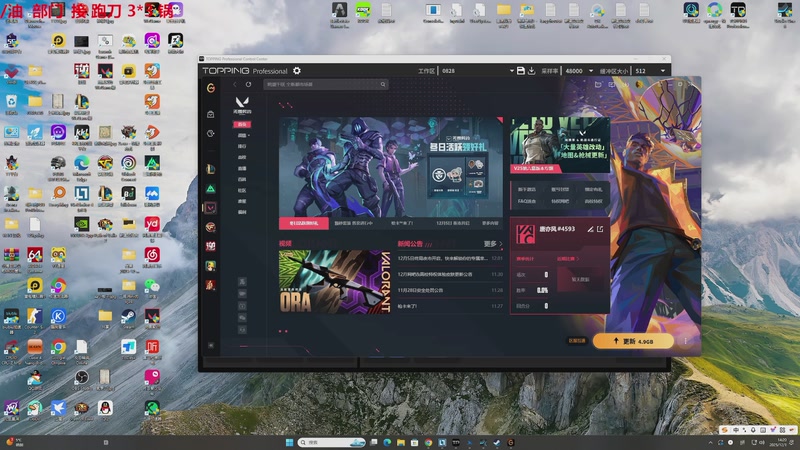
Task: Click the share icon beside #4593
Action: pyautogui.click(x=600, y=229)
